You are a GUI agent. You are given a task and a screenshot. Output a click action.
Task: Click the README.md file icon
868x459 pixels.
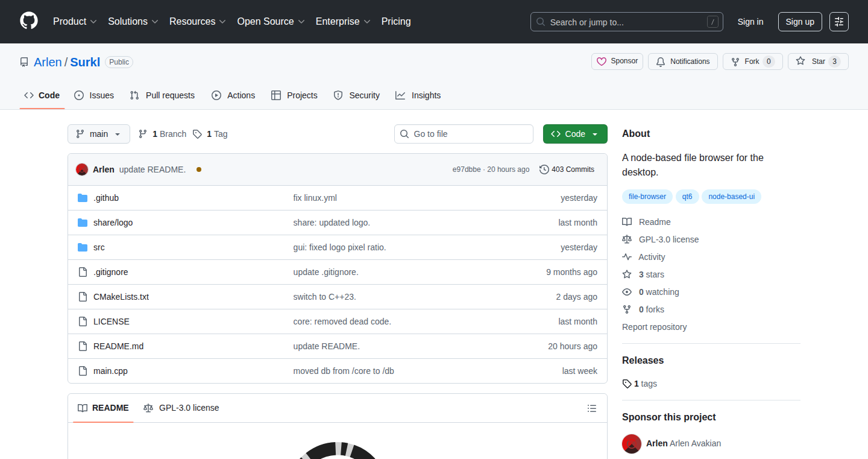tap(83, 346)
